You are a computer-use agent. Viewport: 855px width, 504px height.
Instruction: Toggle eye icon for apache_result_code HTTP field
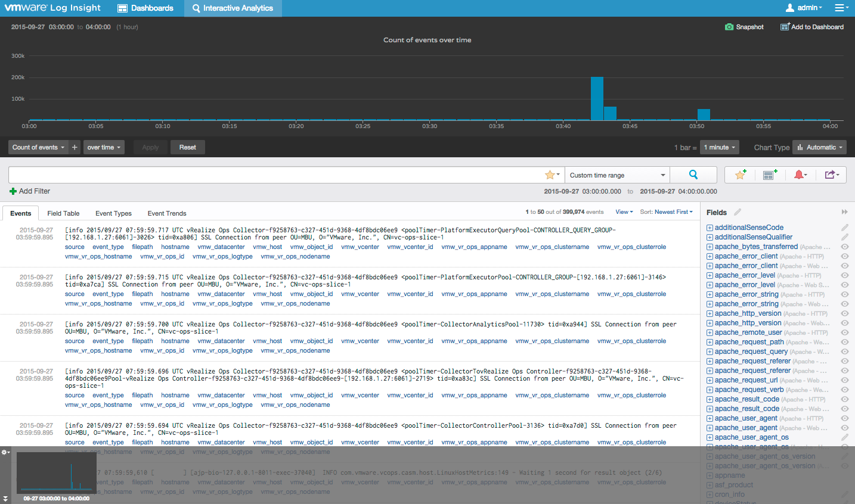[844, 399]
